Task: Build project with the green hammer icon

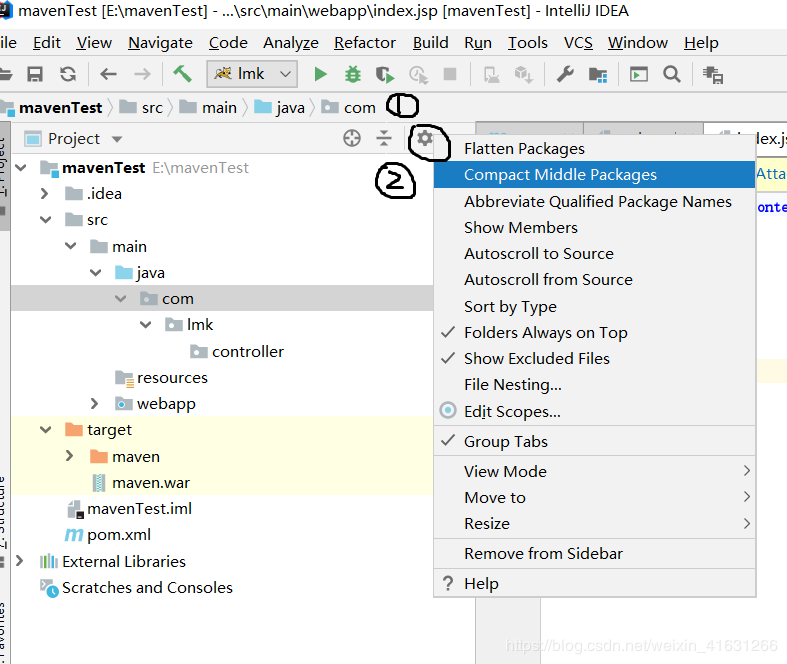Action: 182,74
